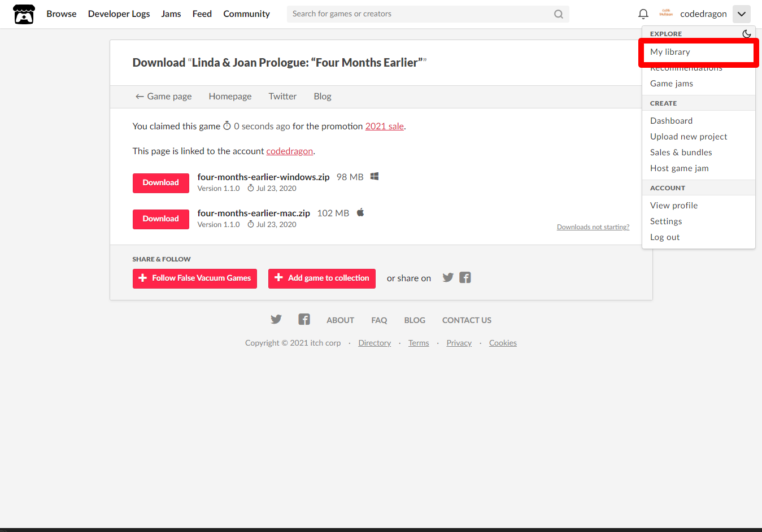Click the four-months-earlier-mac.zip file name
762x532 pixels.
point(254,213)
